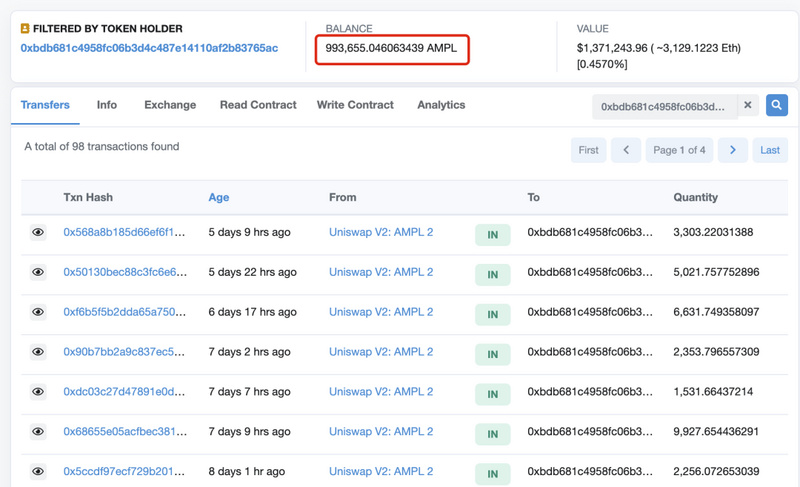Clear the address filter with the X icon
Viewport: 800px width, 487px height.
click(x=747, y=105)
